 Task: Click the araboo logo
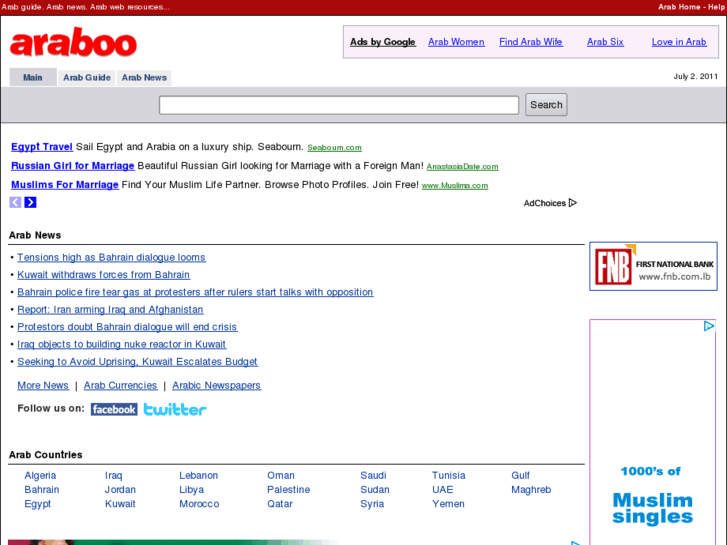point(73,42)
